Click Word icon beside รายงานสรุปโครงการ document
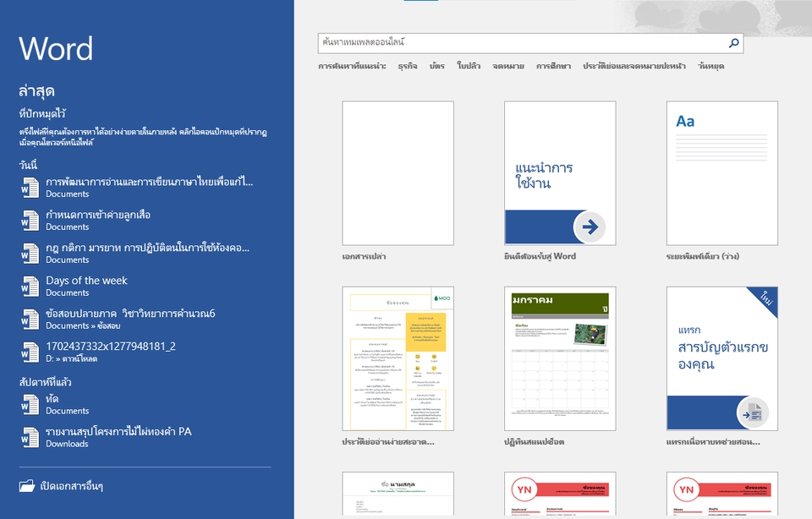 coord(30,437)
